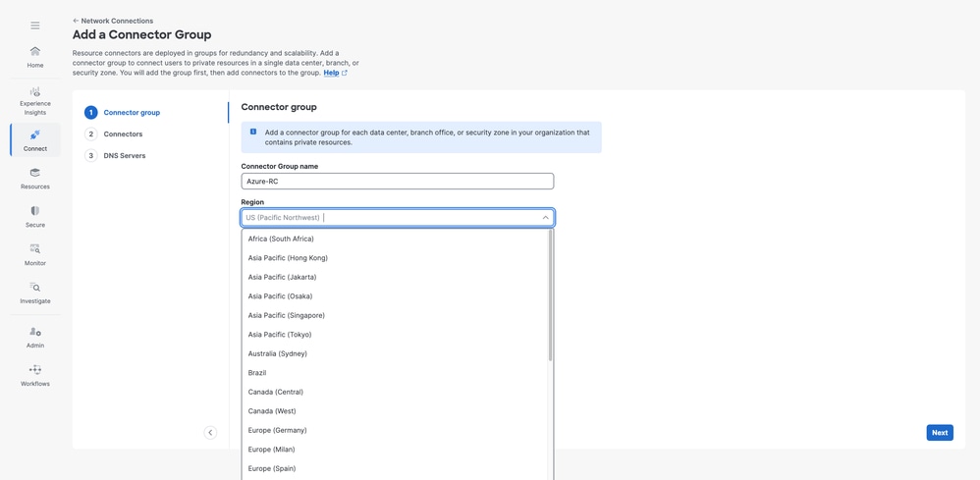The width and height of the screenshot is (980, 480).
Task: Open the hamburger menu icon
Action: pyautogui.click(x=35, y=26)
